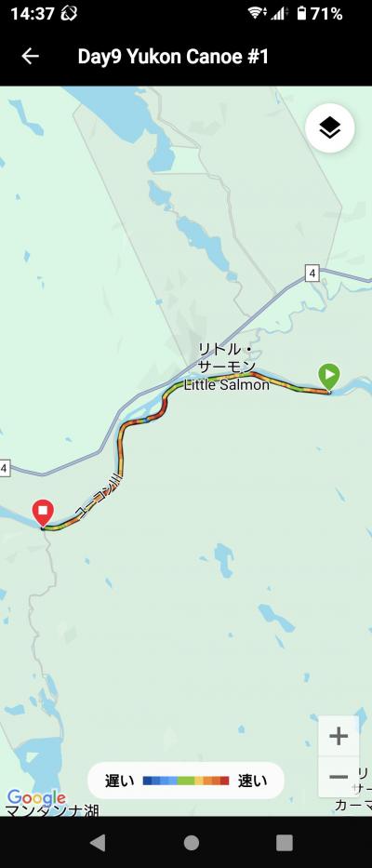Tap the Android recent apps square
The height and width of the screenshot is (868, 372).
[285, 843]
